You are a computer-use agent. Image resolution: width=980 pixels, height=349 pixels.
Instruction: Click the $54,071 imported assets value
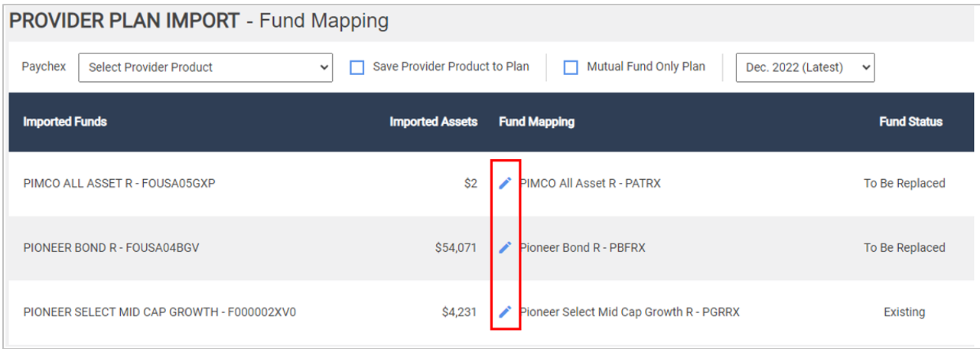pos(454,248)
